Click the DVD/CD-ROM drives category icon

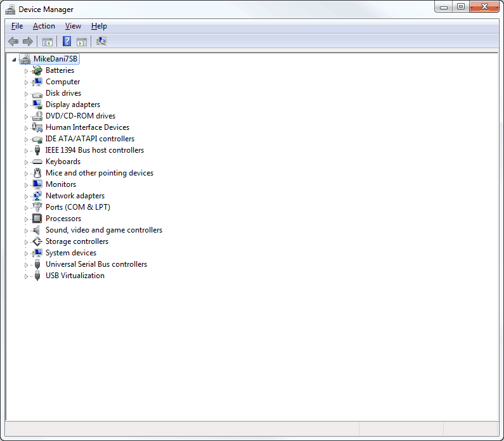(x=37, y=116)
